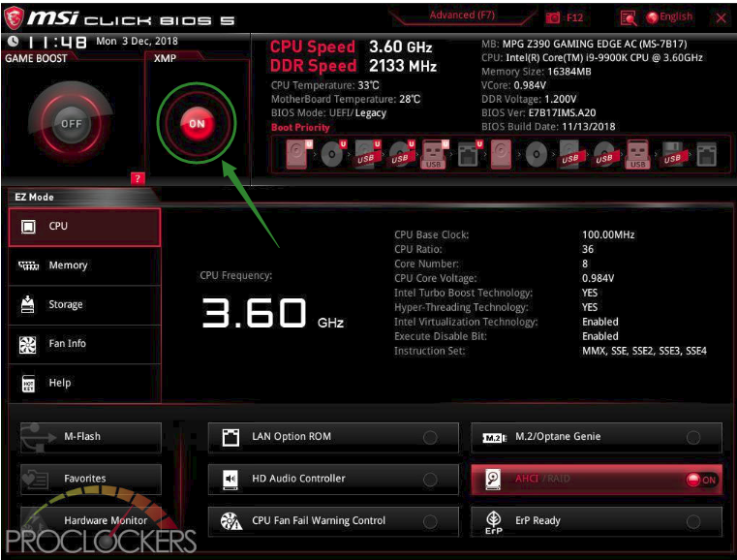Enable M.2/Optane Genie
Image resolution: width=737 pixels, height=560 pixels.
597,437
